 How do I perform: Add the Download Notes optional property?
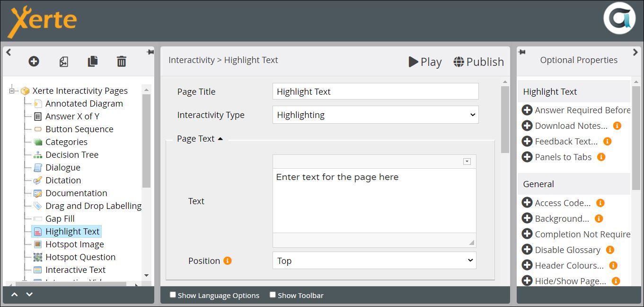click(527, 126)
